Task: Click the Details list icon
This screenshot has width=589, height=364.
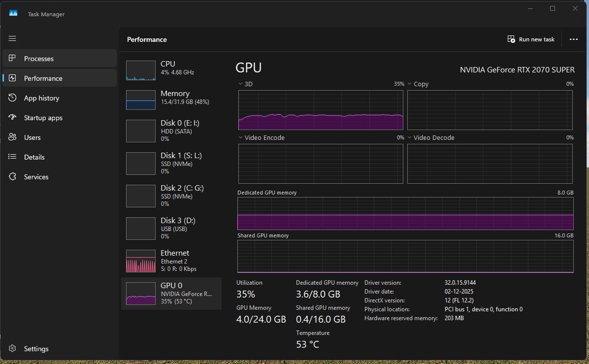Action: 13,157
